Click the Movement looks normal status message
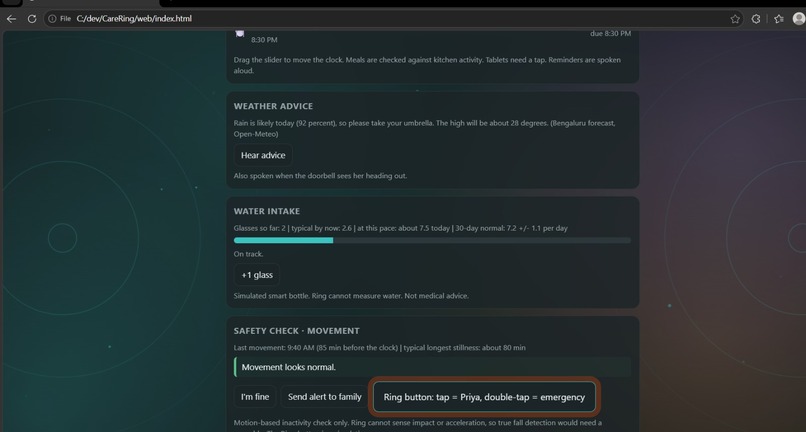806x432 pixels. click(432, 367)
